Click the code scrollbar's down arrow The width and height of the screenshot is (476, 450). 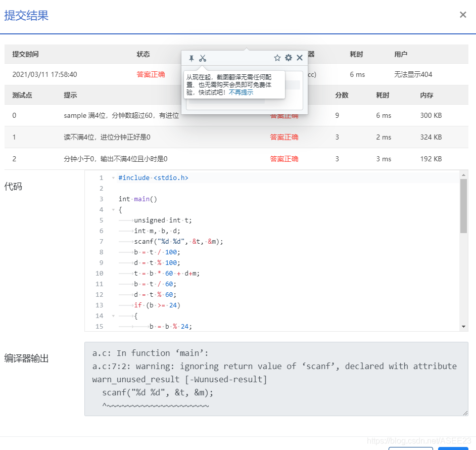[463, 327]
